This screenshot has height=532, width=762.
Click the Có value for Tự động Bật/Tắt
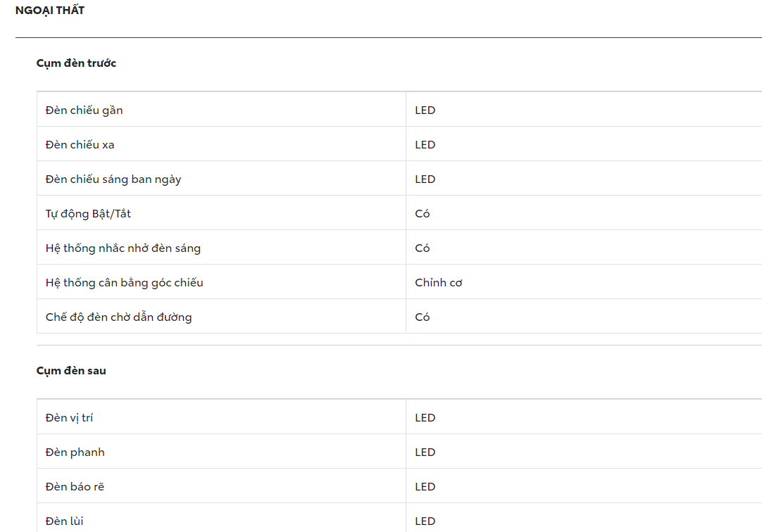pos(422,214)
